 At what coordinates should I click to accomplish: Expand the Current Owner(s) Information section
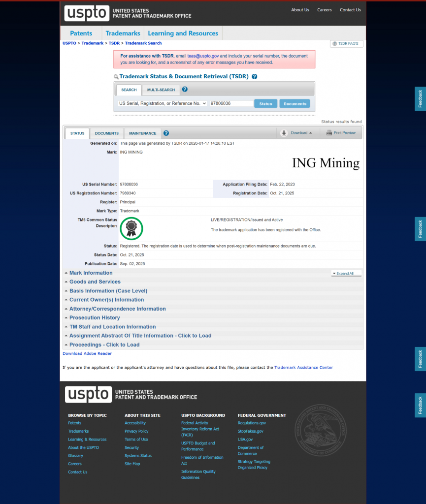106,300
